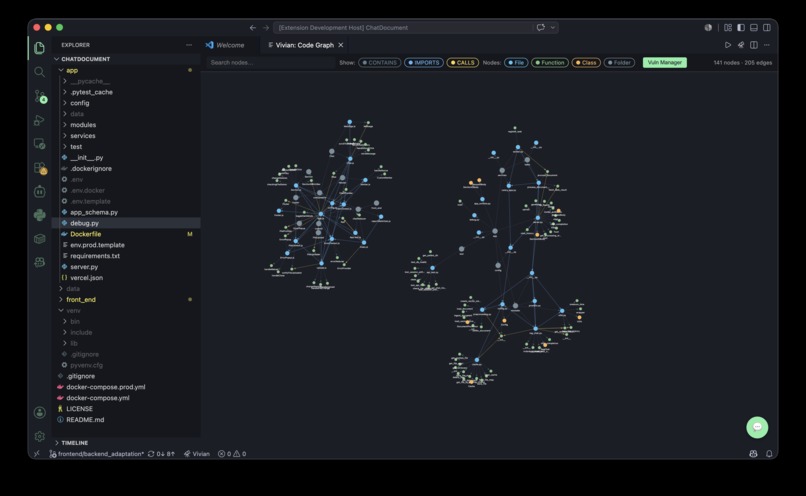Open the Accounts menu

click(x=40, y=412)
